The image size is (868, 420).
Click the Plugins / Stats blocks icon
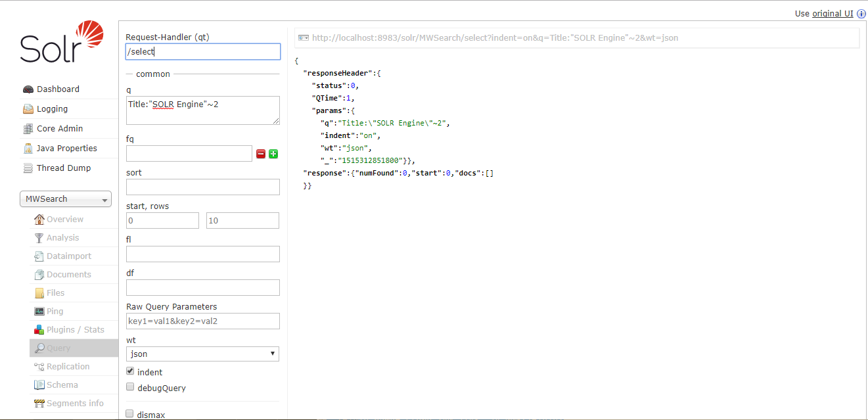point(39,330)
